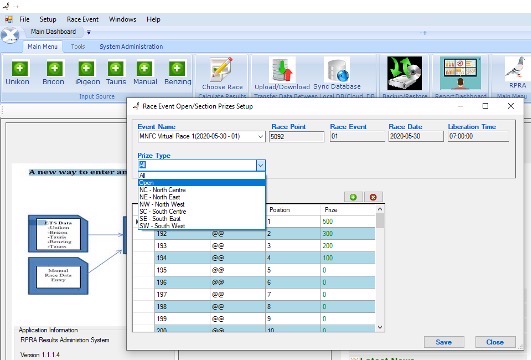Open the Choose Race icon
531x360 pixels.
pos(222,69)
